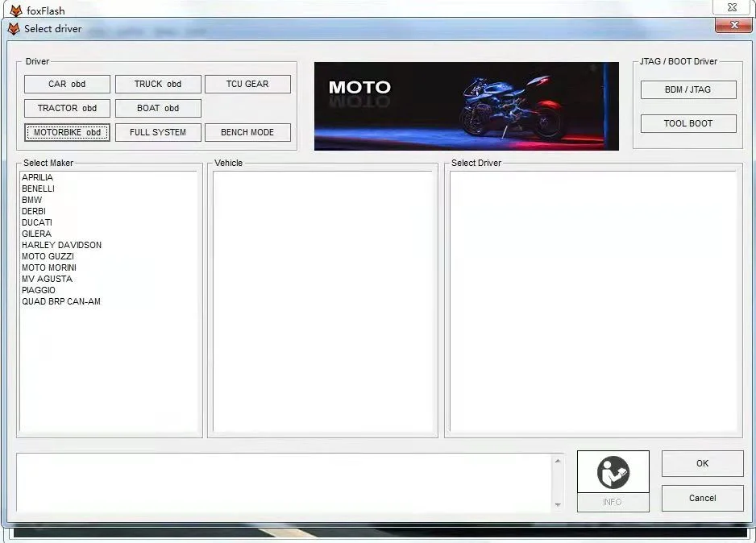The width and height of the screenshot is (756, 543).
Task: Click the INFO label button
Action: pos(613,502)
